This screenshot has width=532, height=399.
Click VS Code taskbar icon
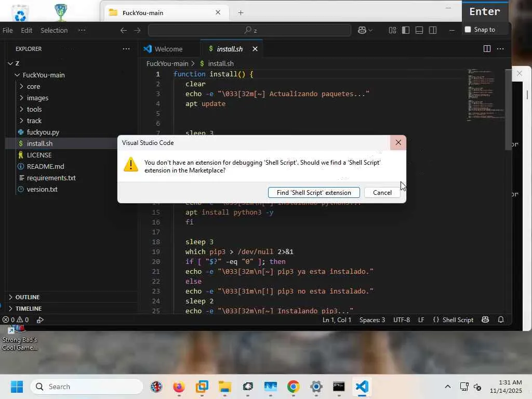coord(362,387)
